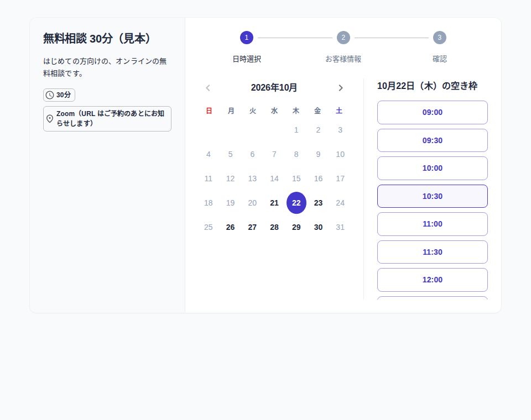Choose the 09:30 time slot
The image size is (531, 420).
(x=433, y=140)
